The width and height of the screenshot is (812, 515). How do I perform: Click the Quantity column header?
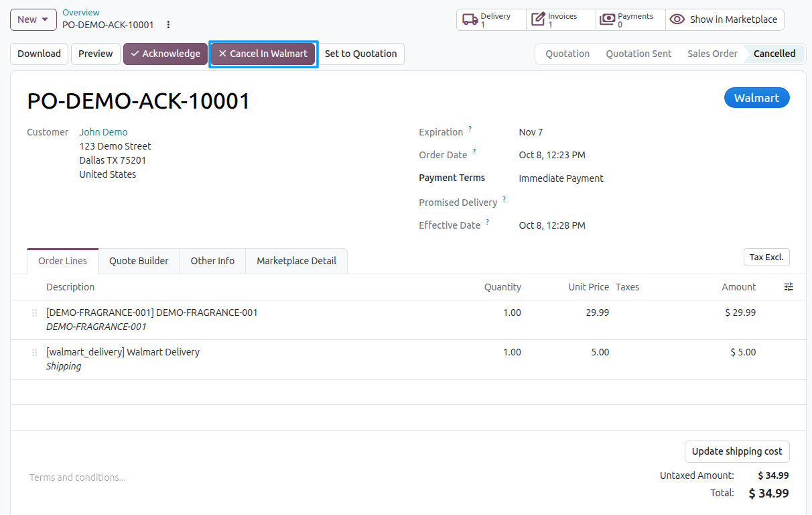coord(502,287)
